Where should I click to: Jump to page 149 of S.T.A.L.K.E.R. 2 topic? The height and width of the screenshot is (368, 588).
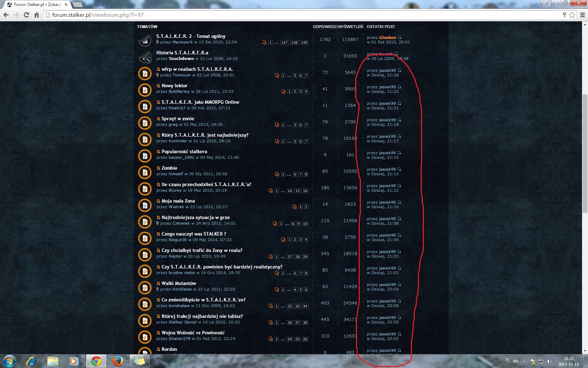(x=304, y=43)
